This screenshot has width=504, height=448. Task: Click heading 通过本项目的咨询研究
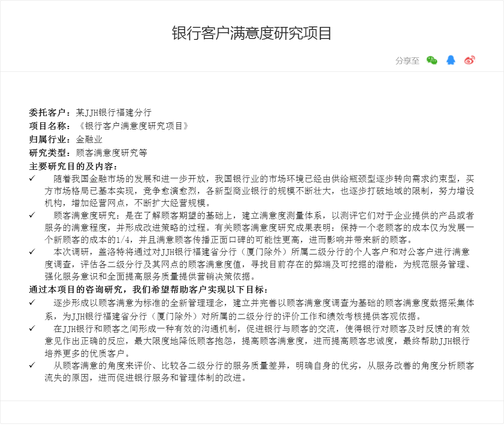pos(148,289)
